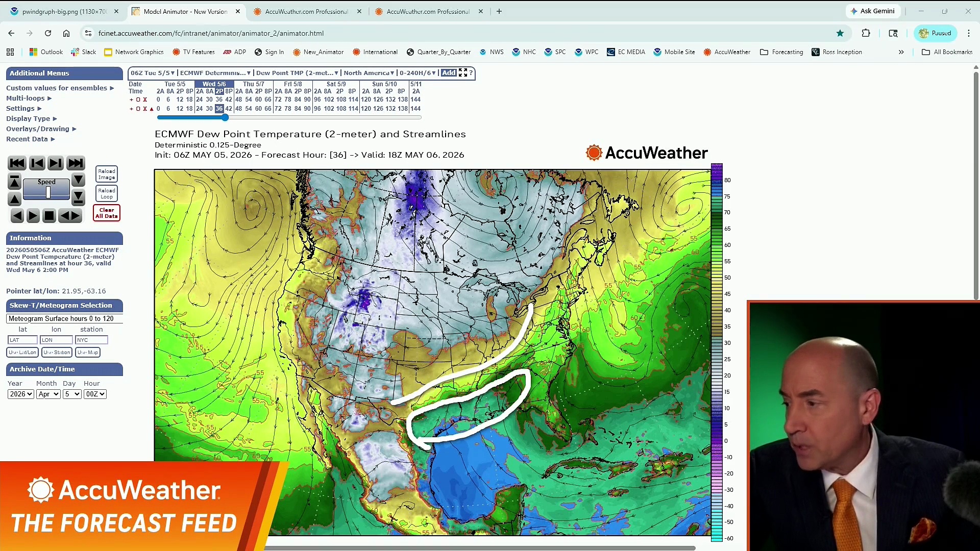Open the Chrome extensions puzzle icon
980x551 pixels.
coord(866,33)
